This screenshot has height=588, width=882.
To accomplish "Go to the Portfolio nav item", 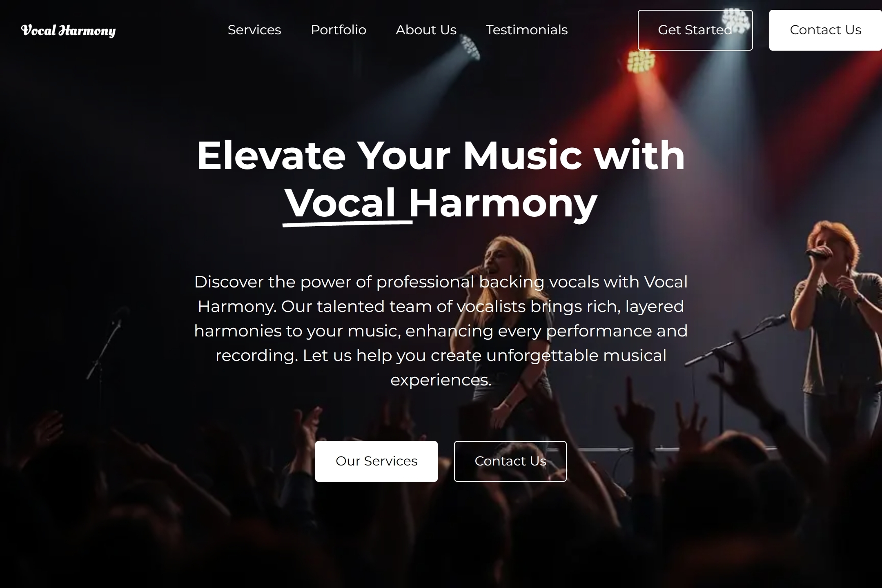I will click(339, 30).
